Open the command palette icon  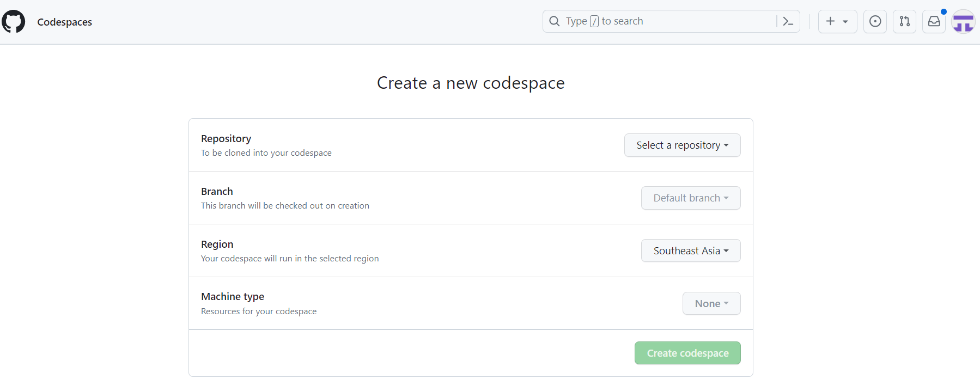[x=788, y=21]
